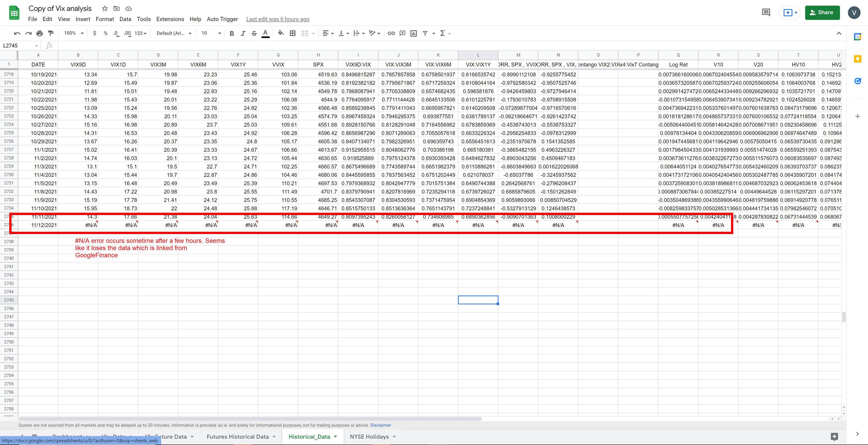Open the horizontal align dropdown
This screenshot has height=445, width=868.
(328, 33)
